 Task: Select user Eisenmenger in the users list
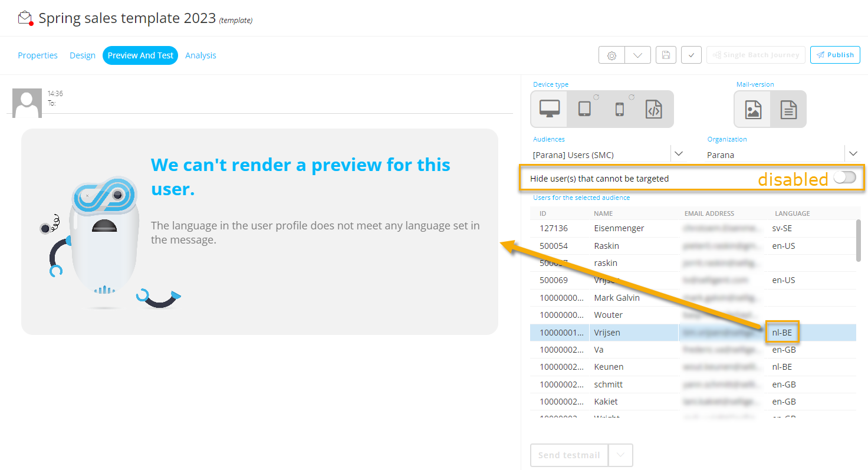pos(619,228)
